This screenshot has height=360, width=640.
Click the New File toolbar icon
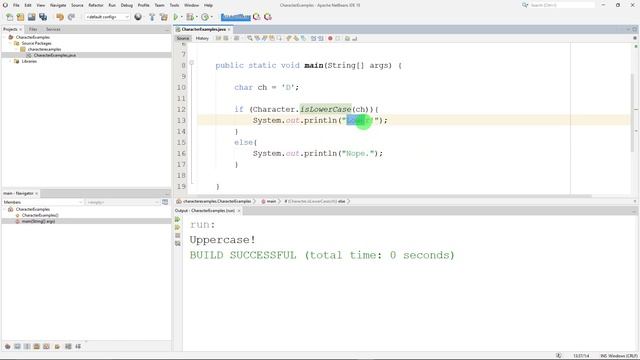pos(9,17)
